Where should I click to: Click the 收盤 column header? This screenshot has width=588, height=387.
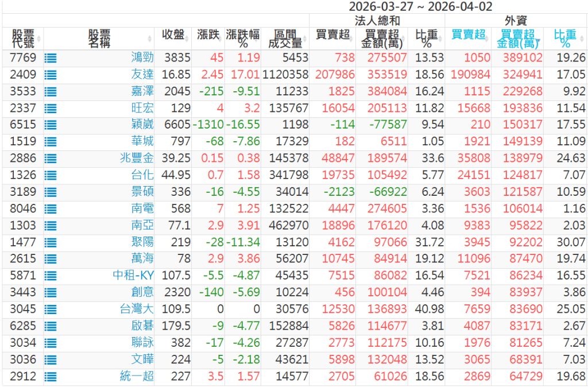tap(173, 34)
